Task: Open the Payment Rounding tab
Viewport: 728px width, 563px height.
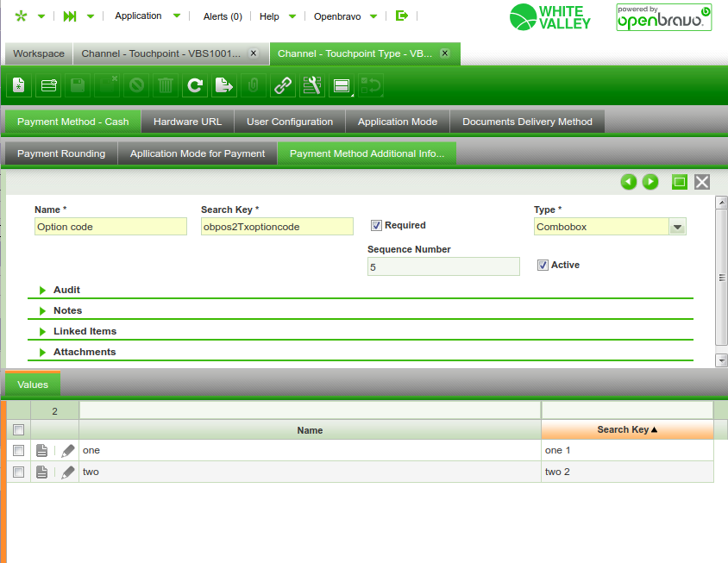Action: pos(61,153)
